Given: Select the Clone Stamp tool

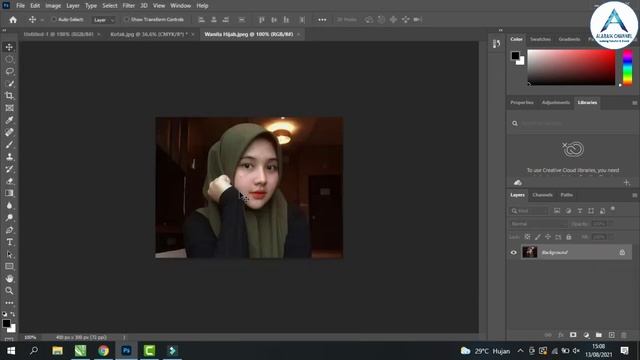Looking at the screenshot, I should pyautogui.click(x=9, y=157).
